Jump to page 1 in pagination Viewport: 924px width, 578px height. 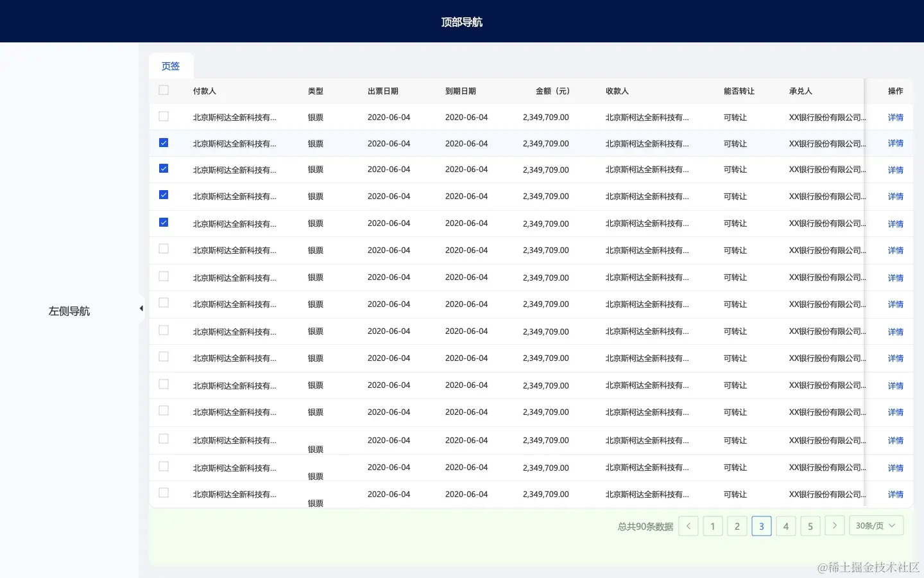pyautogui.click(x=713, y=526)
